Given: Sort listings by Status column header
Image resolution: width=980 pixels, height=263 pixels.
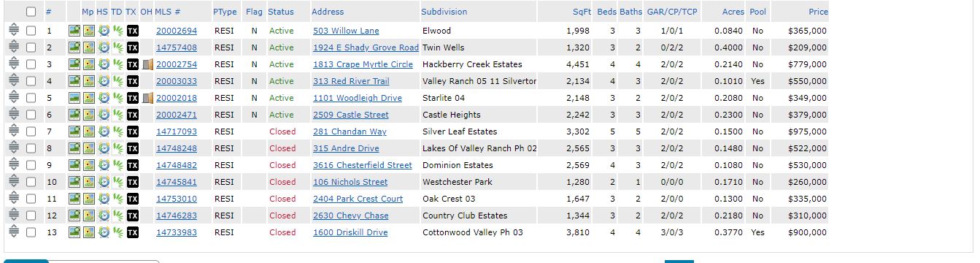Looking at the screenshot, I should (281, 12).
